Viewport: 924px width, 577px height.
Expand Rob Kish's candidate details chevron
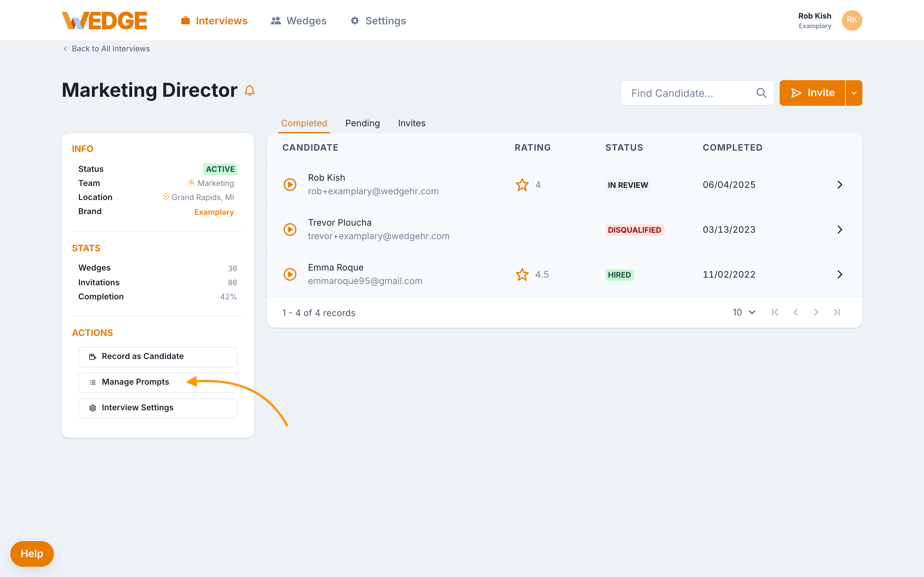(840, 184)
